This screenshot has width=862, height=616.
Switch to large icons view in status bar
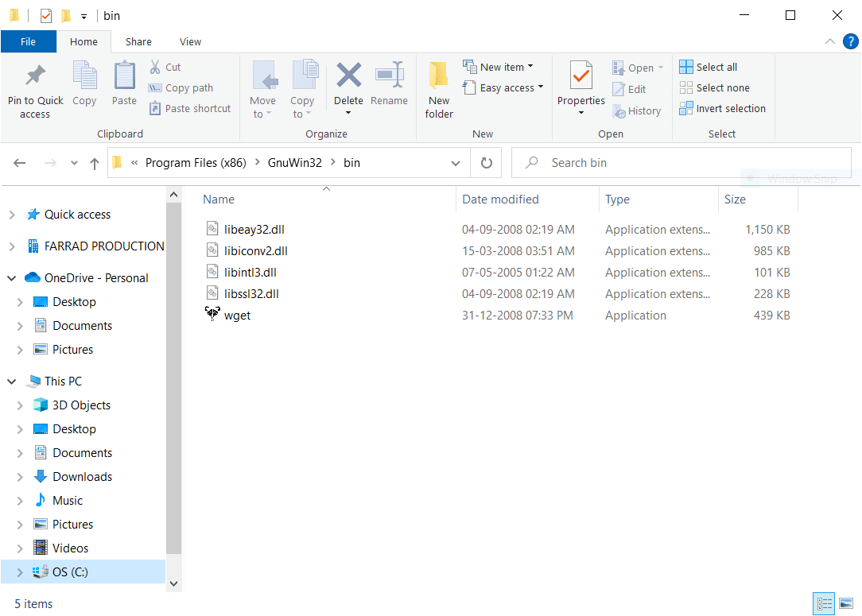pyautogui.click(x=846, y=604)
